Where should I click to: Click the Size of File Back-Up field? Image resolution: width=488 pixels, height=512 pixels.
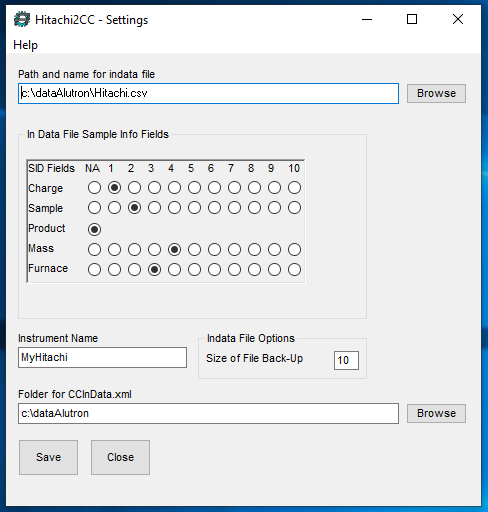coord(346,360)
